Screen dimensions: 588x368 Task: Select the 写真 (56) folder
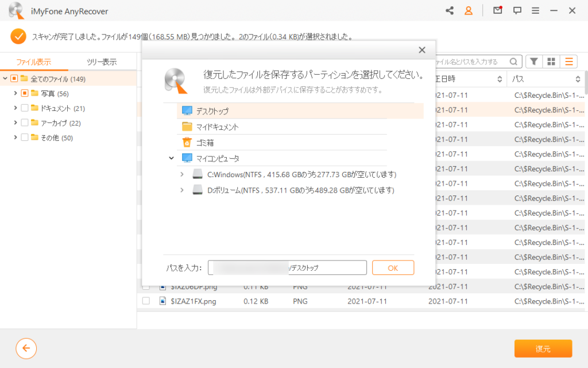(55, 94)
